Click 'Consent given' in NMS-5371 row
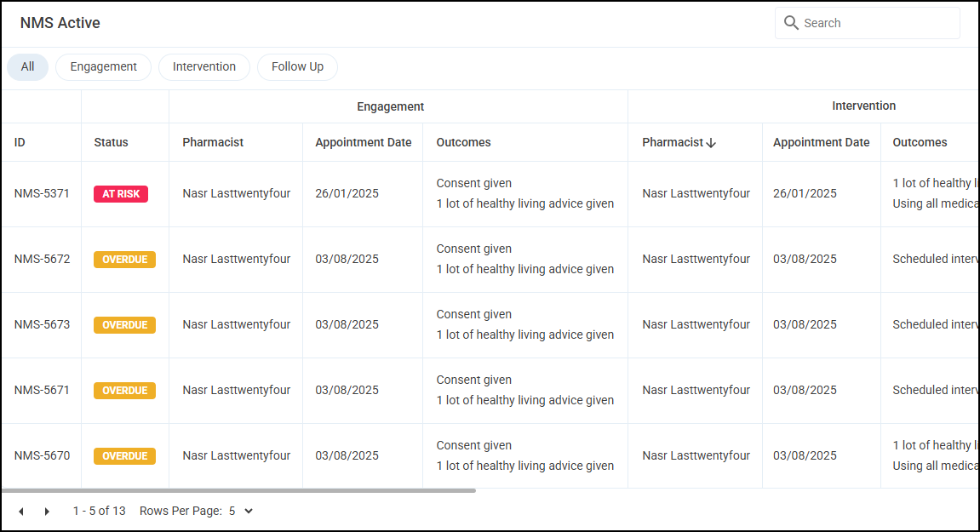This screenshot has height=532, width=980. point(473,183)
